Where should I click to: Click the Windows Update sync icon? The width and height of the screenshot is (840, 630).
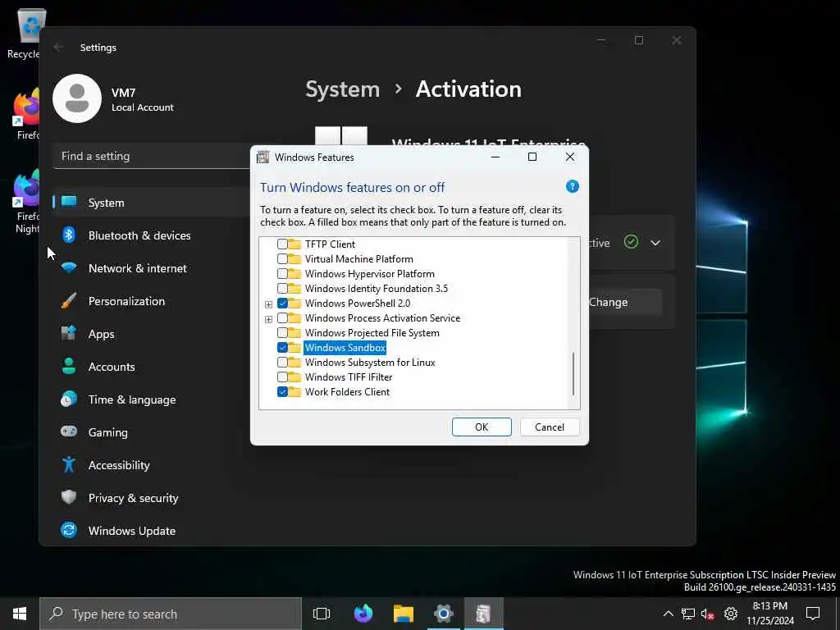pos(69,531)
